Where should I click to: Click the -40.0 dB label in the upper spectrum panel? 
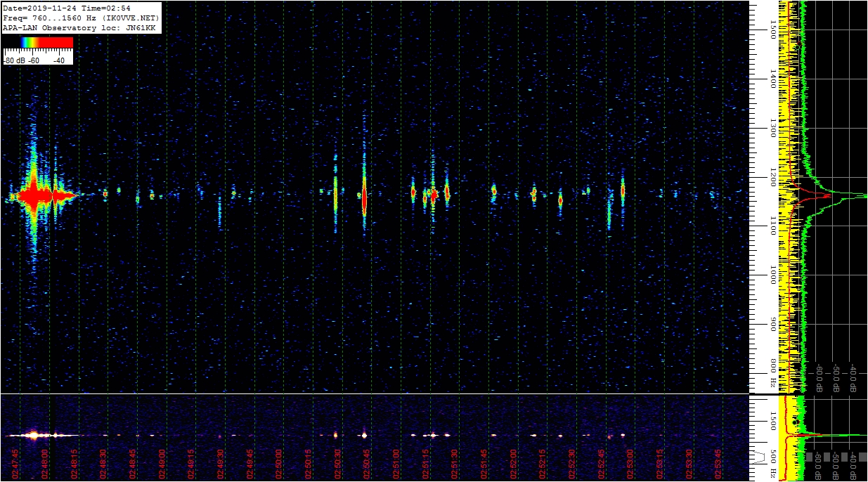(x=853, y=377)
